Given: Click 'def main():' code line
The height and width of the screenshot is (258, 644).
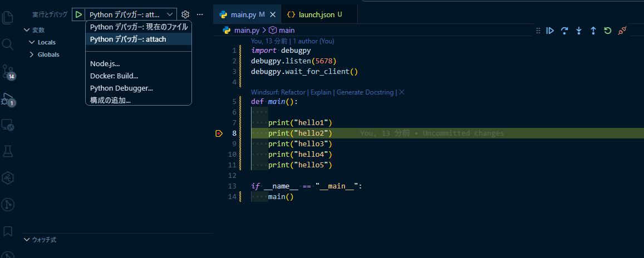Looking at the screenshot, I should pyautogui.click(x=274, y=101).
